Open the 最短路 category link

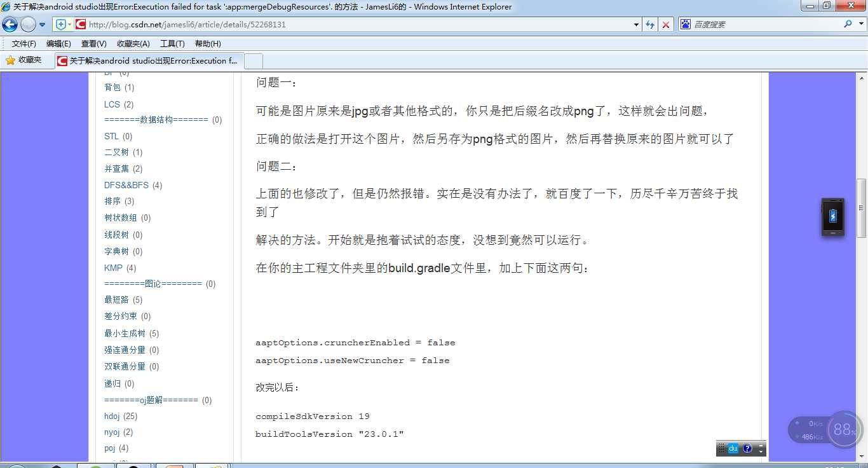click(x=116, y=299)
